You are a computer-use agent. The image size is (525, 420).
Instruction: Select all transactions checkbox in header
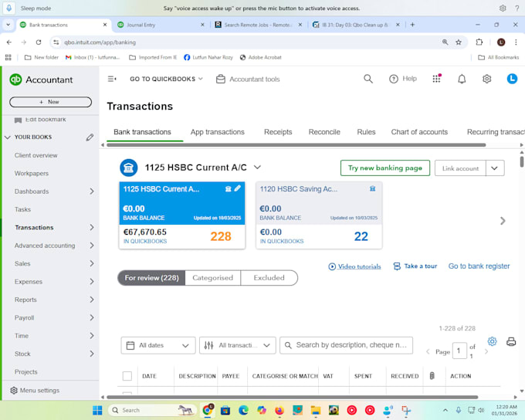[x=127, y=376]
